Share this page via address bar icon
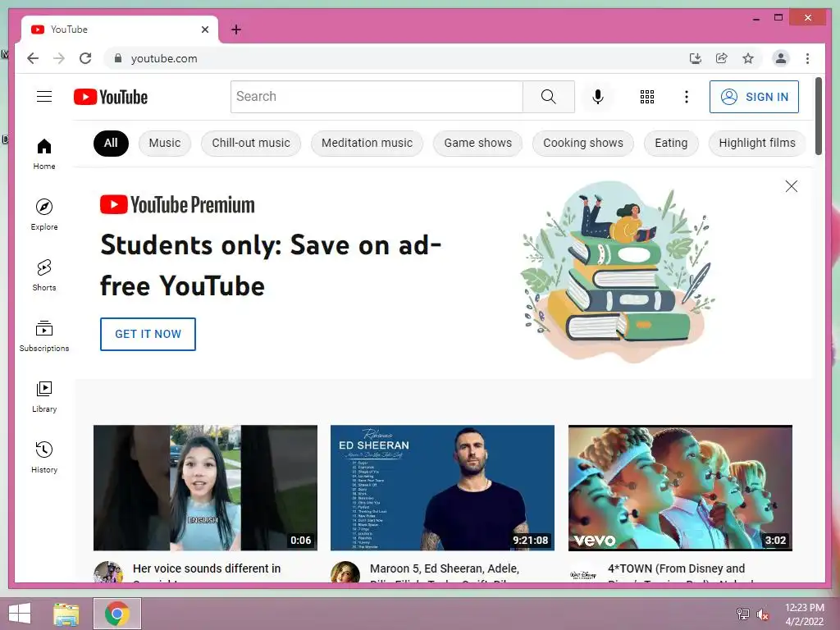840x630 pixels. coord(722,58)
